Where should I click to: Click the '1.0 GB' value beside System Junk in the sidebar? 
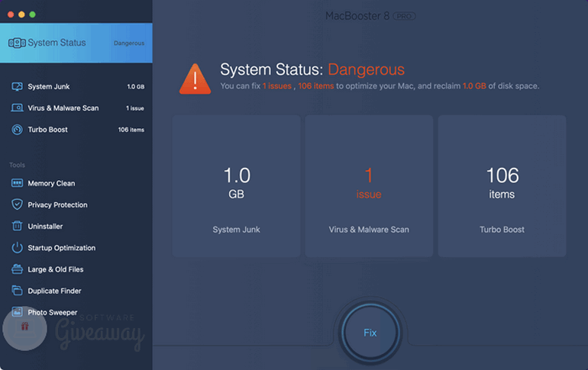tap(135, 86)
